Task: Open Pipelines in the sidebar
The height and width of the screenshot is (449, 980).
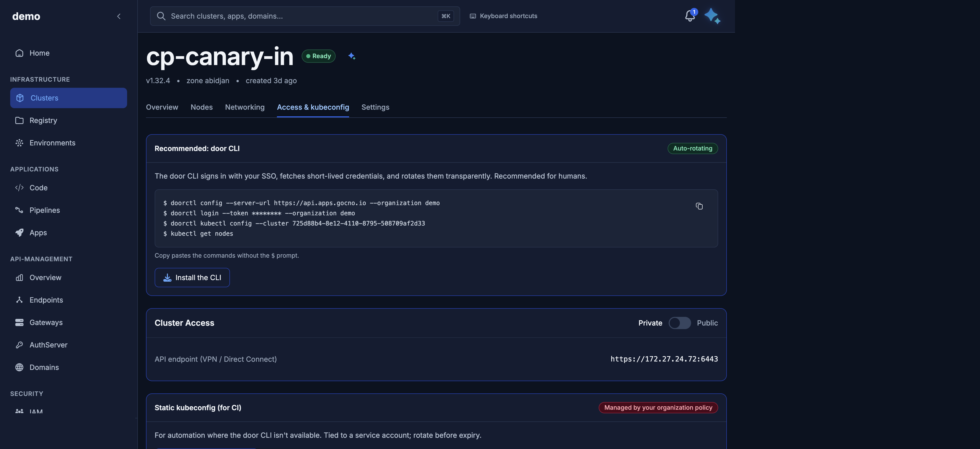Action: click(x=68, y=210)
